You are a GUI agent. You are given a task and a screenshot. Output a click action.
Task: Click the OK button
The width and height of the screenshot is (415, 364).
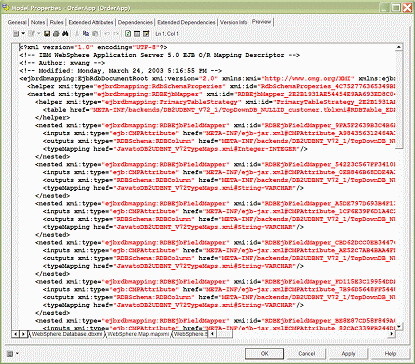pyautogui.click(x=264, y=353)
